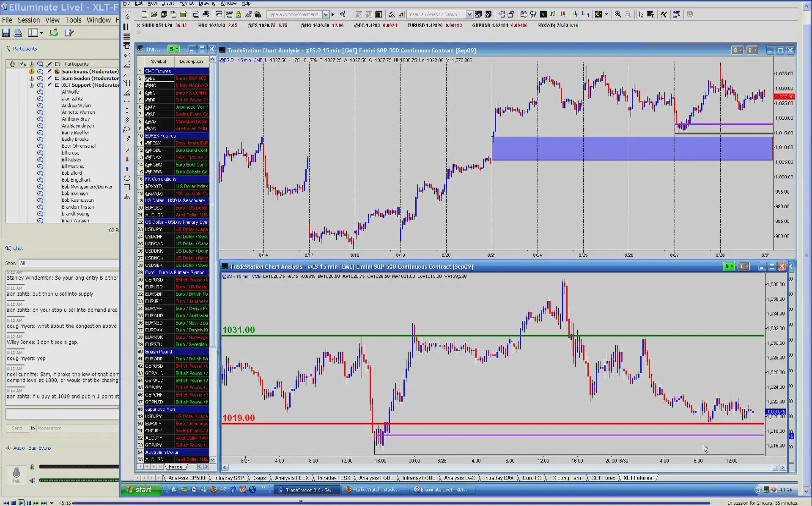The height and width of the screenshot is (506, 812).
Task: Open the I dropdown in lower chart title
Action: click(743, 267)
